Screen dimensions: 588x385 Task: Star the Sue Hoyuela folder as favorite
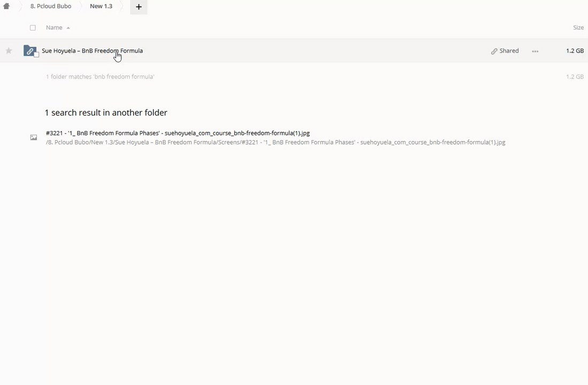click(x=9, y=51)
